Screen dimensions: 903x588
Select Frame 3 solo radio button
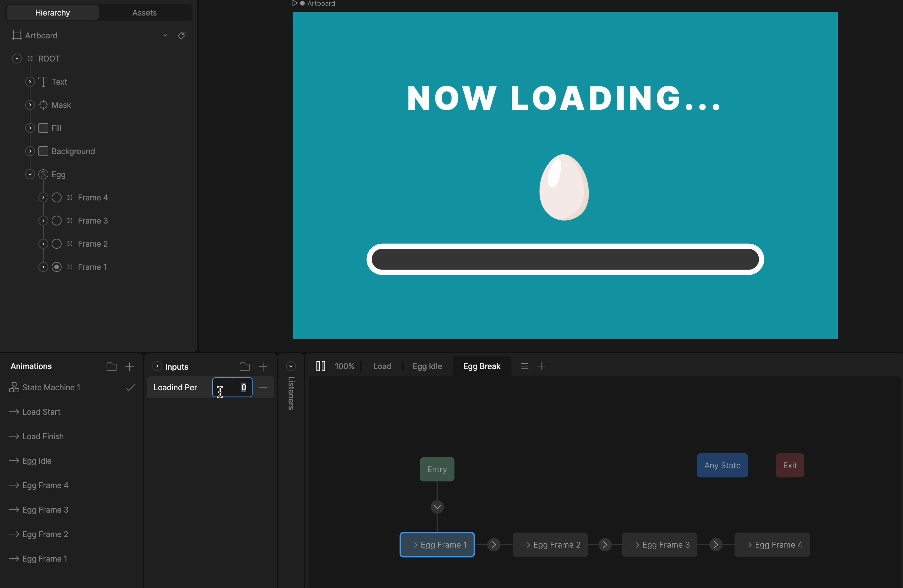click(x=57, y=221)
